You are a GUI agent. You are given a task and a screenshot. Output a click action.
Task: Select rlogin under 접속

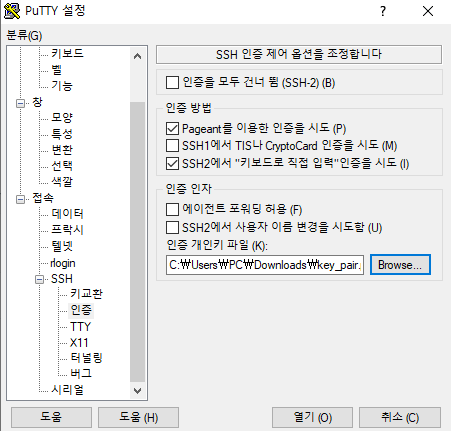click(x=63, y=263)
